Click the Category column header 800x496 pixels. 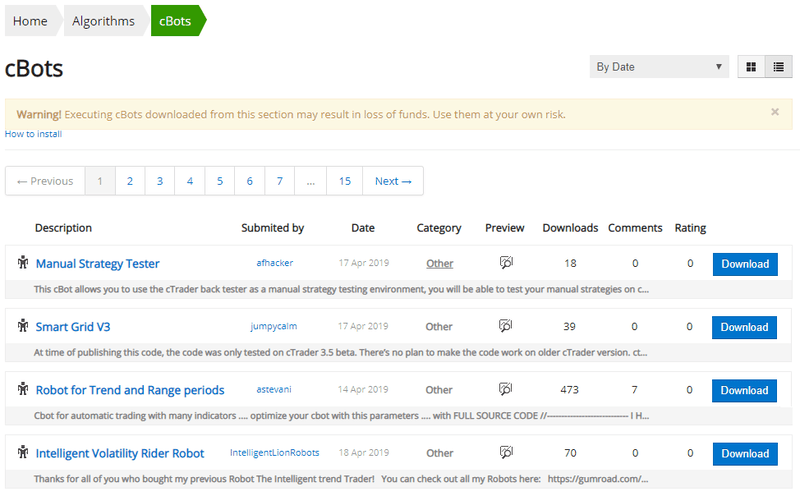point(439,228)
